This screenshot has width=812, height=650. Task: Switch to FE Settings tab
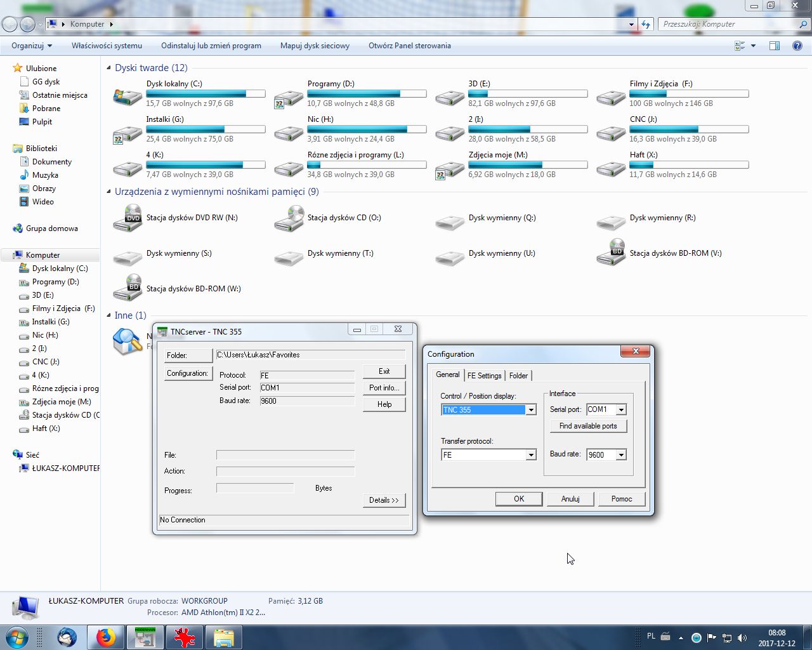484,375
